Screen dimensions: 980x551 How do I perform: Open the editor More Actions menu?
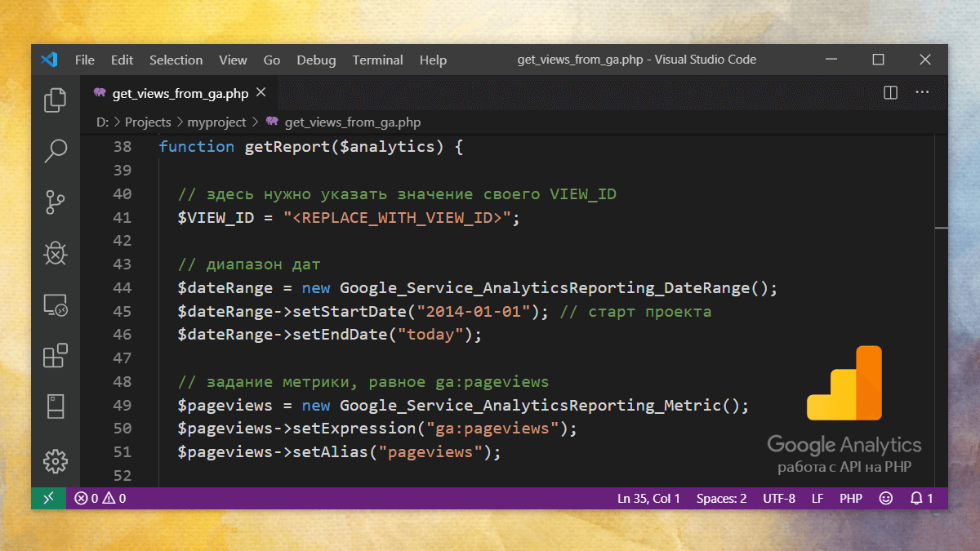coord(922,93)
